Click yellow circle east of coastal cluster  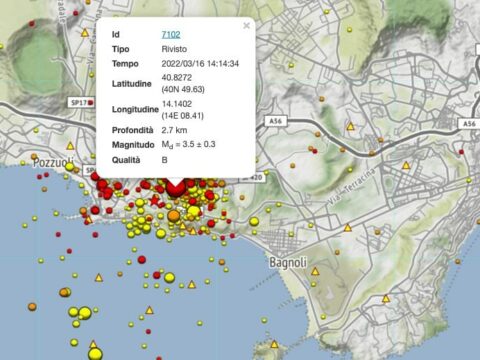pyautogui.click(x=254, y=221)
